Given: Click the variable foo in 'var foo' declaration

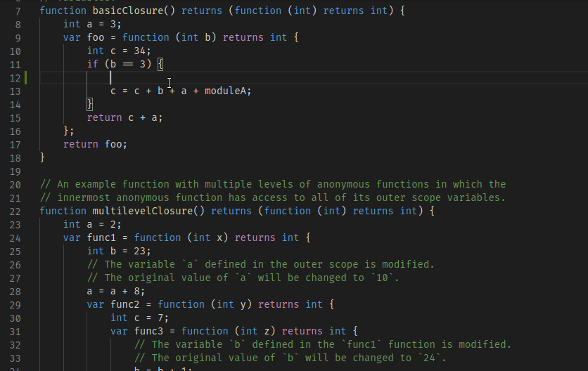Looking at the screenshot, I should point(96,37).
